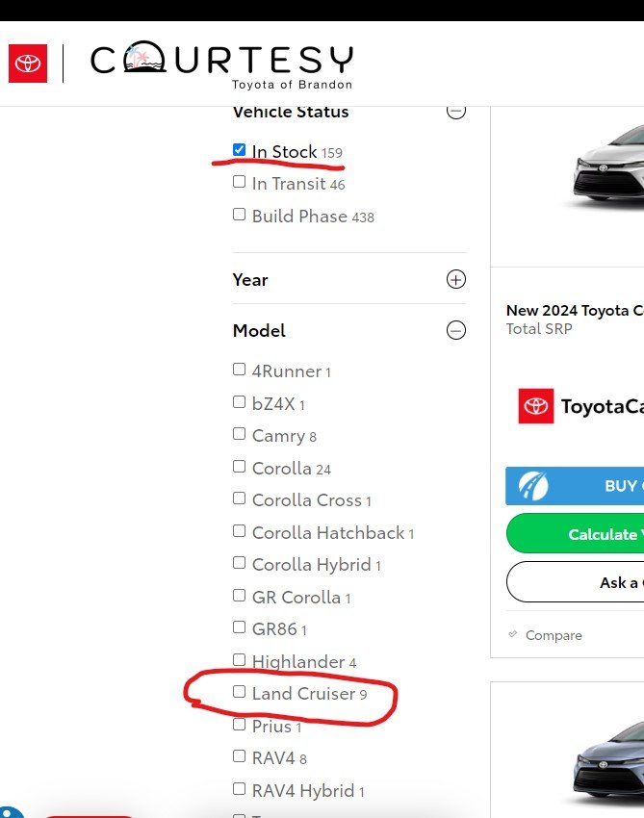
Task: Select the Land Cruiser model checkbox
Action: coord(240,692)
